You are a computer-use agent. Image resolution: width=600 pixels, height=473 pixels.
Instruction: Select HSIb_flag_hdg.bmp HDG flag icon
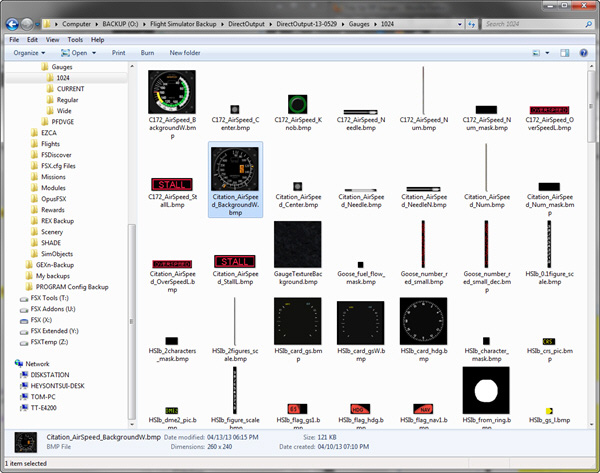point(360,409)
